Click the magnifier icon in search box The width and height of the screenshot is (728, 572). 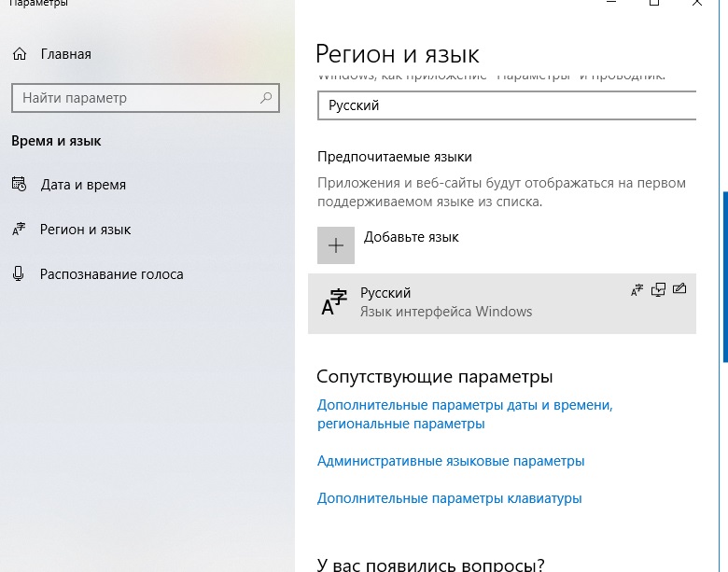(x=266, y=97)
